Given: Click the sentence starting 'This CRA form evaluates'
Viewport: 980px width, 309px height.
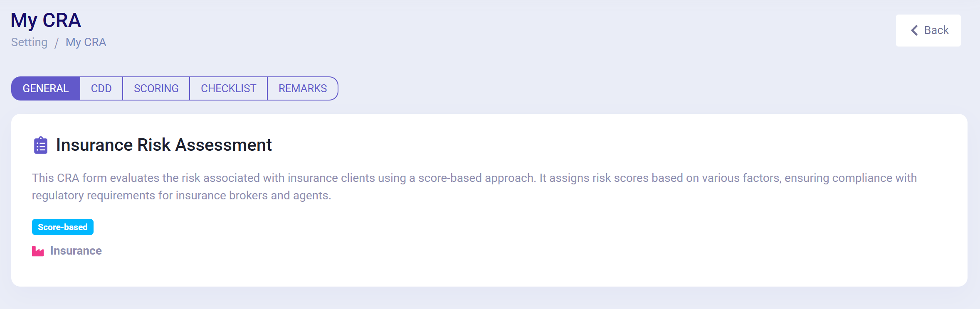Looking at the screenshot, I should 284,178.
